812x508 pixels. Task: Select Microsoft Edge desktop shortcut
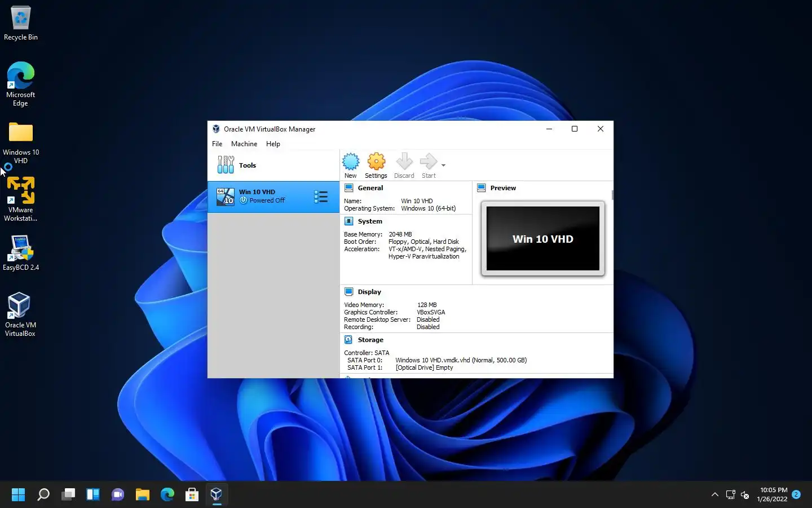pyautogui.click(x=21, y=84)
